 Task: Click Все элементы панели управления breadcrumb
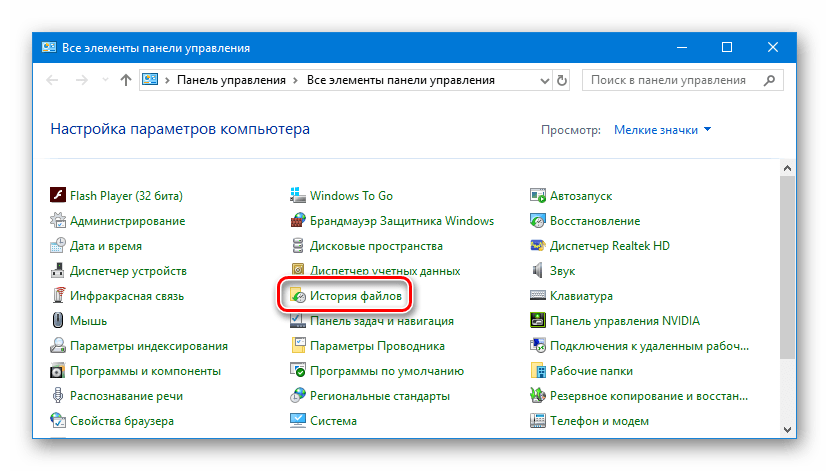(401, 80)
